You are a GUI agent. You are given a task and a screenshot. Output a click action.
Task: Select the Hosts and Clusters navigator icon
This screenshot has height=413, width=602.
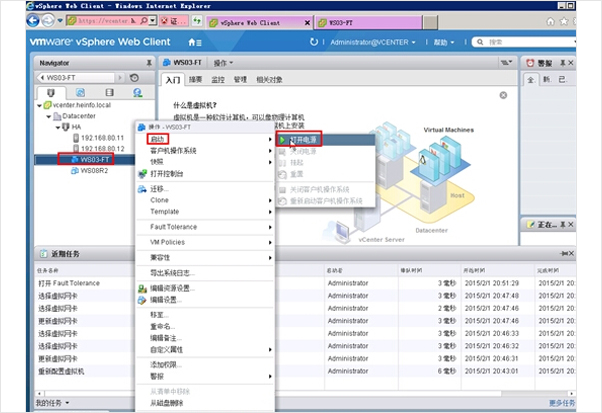click(x=51, y=93)
